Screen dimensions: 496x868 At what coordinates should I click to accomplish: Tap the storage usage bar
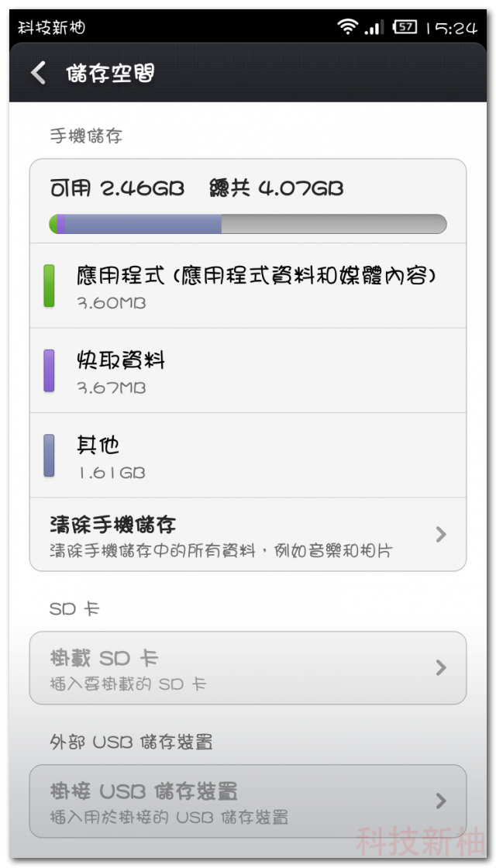(248, 224)
